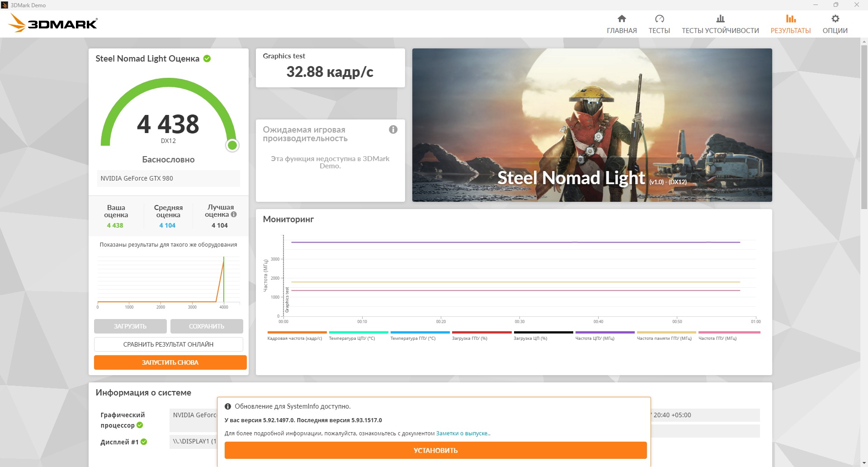Click the info icon in Ожидаемая игровая производительность
868x467 pixels.
(x=393, y=129)
